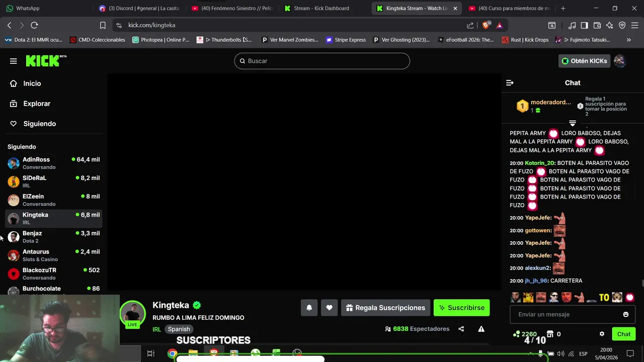
Task: Click Kotorin_20 username in chat
Action: (539, 163)
